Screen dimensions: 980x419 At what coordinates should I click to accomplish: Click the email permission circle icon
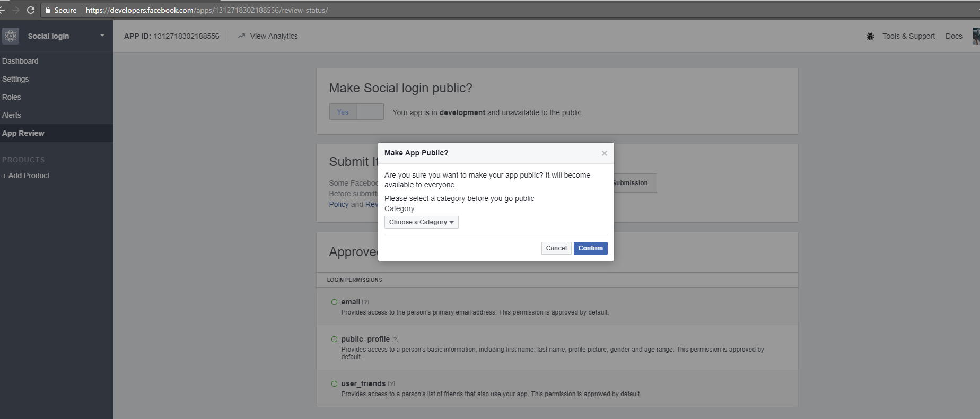pos(334,302)
